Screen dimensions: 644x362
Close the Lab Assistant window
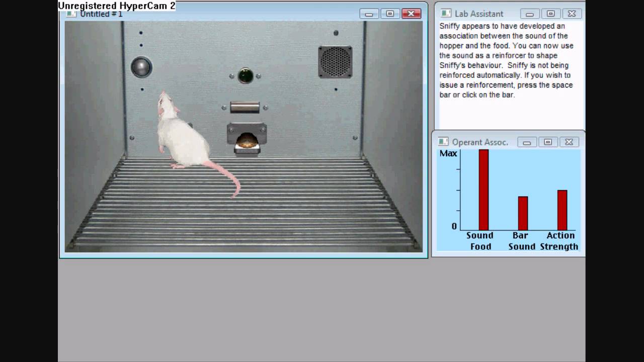coord(572,14)
